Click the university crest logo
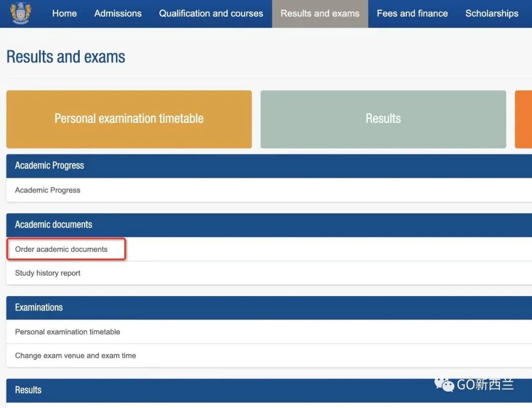 tap(21, 13)
